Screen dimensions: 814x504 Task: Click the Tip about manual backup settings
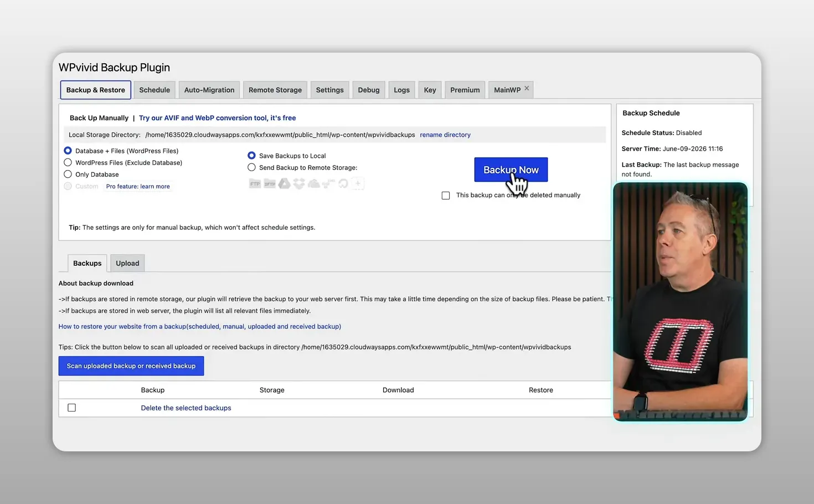(x=192, y=227)
